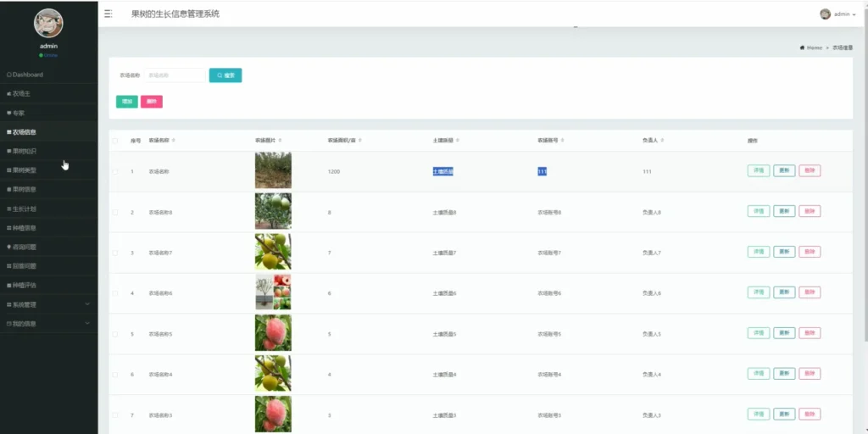Expand the 系统管理 sidebar submenu

(48, 304)
